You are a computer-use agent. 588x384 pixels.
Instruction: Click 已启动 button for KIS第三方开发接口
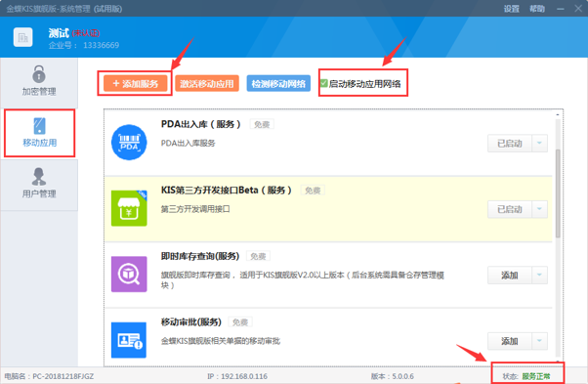coord(510,209)
